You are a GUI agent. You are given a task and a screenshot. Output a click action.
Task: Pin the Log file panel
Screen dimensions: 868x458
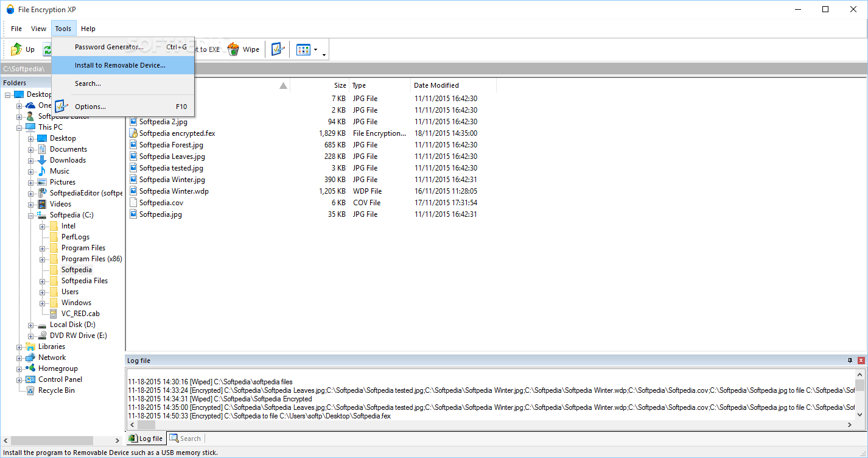850,360
